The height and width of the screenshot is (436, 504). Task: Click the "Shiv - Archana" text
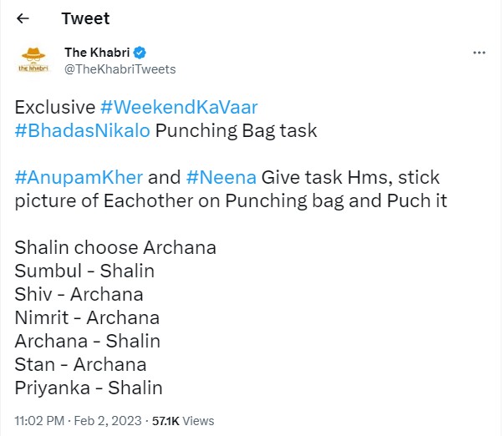pyautogui.click(x=79, y=294)
